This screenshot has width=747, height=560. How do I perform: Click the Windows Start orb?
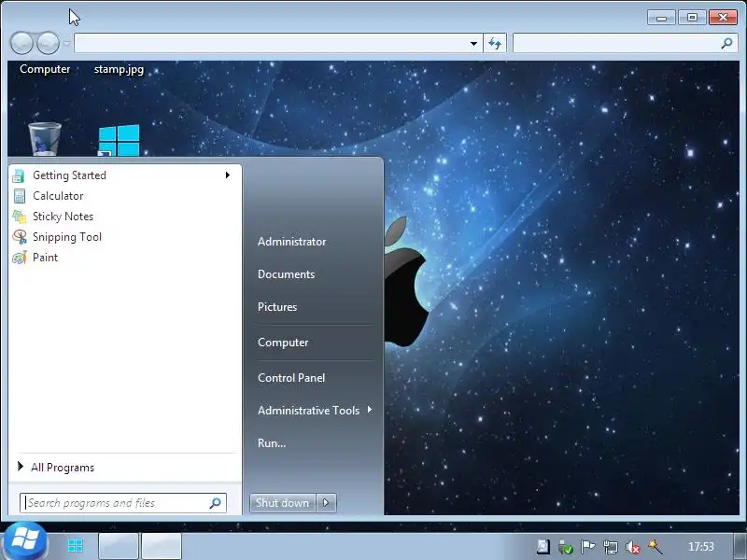(x=25, y=541)
